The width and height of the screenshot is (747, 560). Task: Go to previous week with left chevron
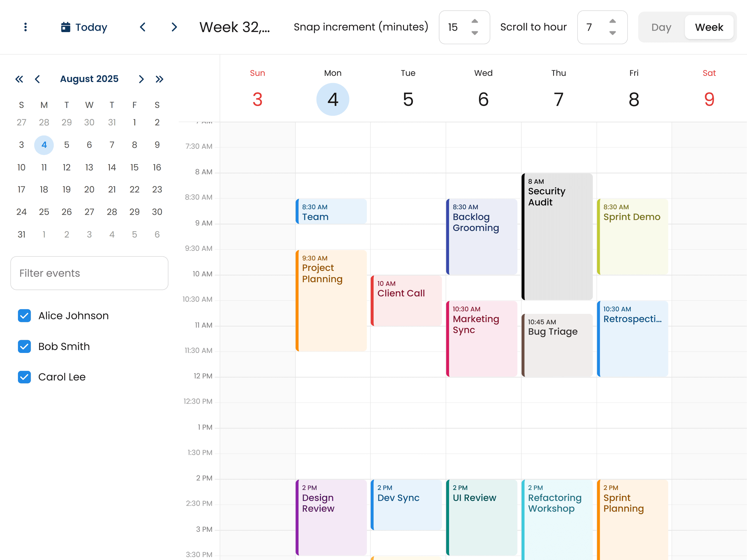pos(143,27)
